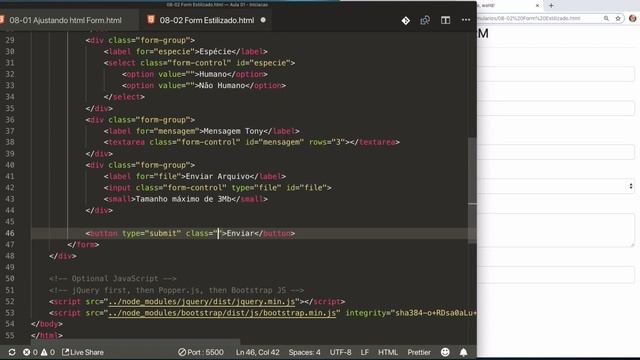The height and width of the screenshot is (360, 640).
Task: Split the editor with the split icon
Action: pos(445,20)
